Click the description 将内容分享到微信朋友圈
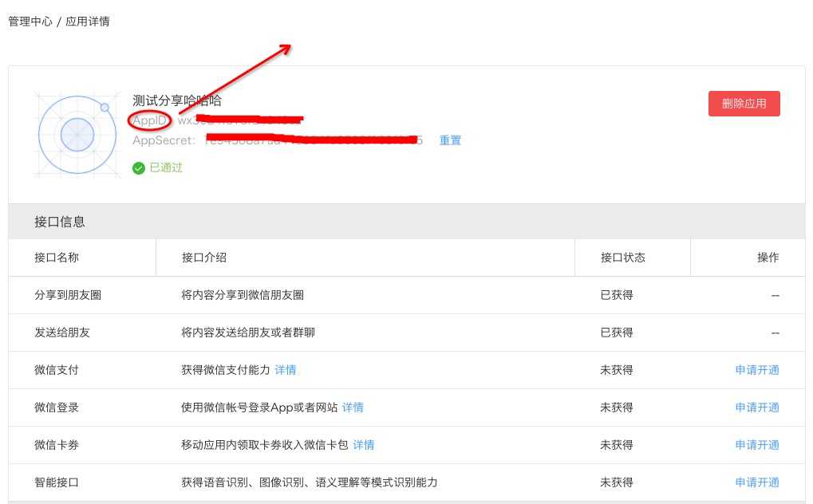Image resolution: width=813 pixels, height=504 pixels. point(243,295)
